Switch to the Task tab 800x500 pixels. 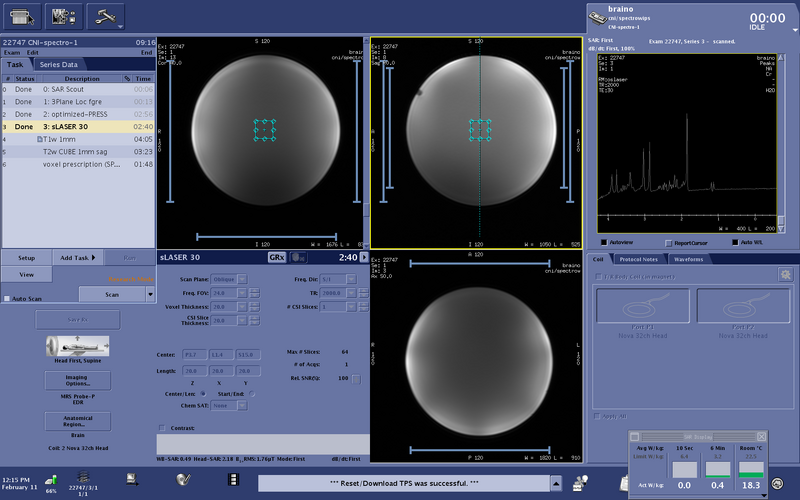[x=15, y=65]
